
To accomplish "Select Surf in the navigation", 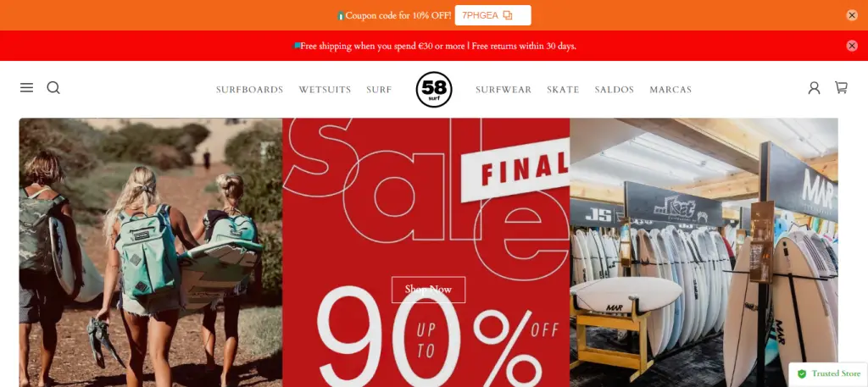I will [379, 90].
